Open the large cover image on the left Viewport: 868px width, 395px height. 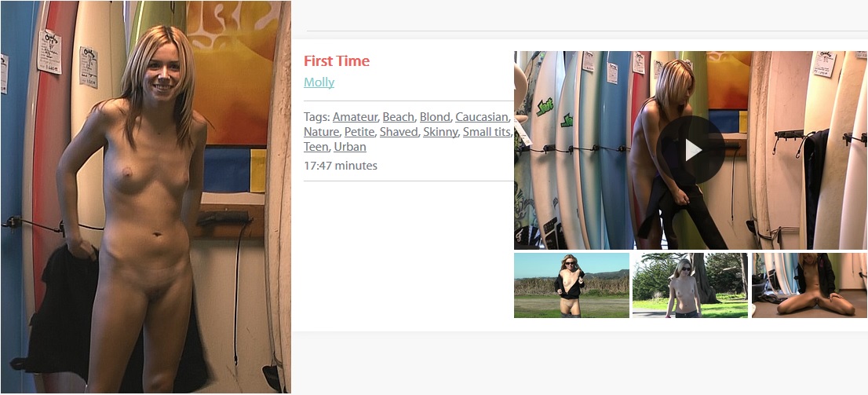[x=146, y=197]
